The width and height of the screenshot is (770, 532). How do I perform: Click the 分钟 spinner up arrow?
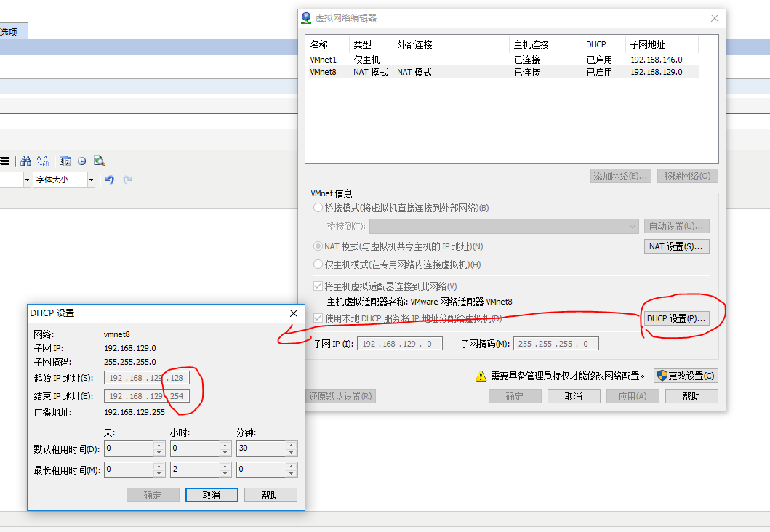[x=290, y=445]
